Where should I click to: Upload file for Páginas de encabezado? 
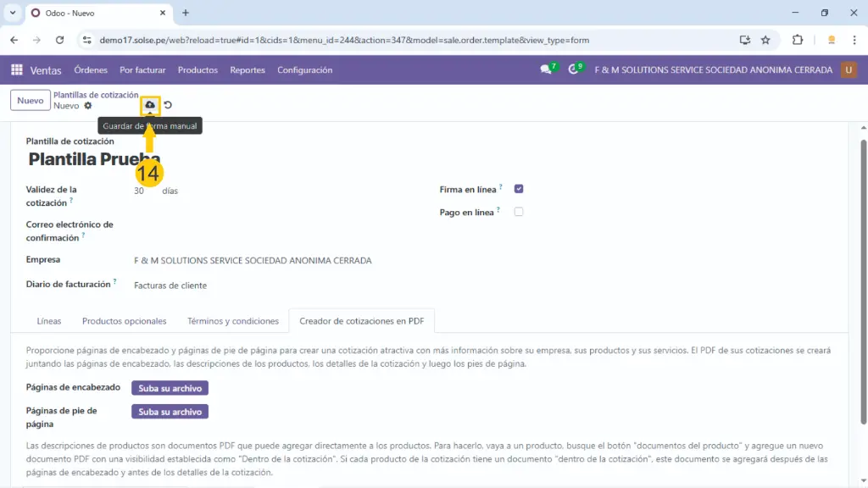pyautogui.click(x=170, y=388)
